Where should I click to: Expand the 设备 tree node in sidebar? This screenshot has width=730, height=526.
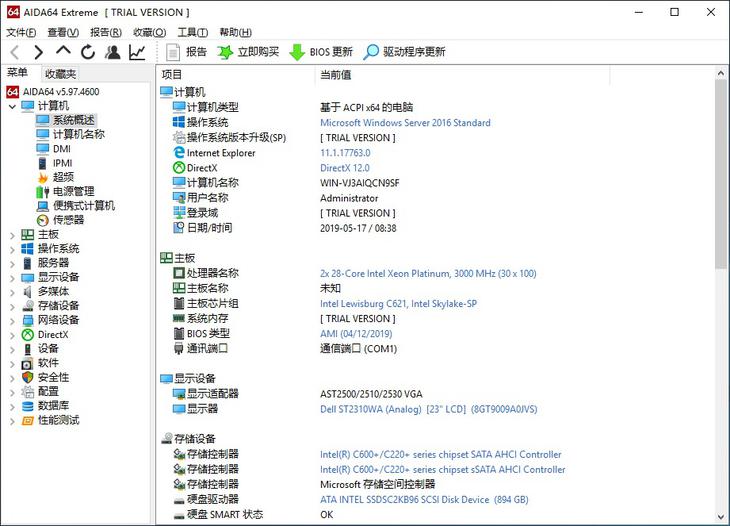click(12, 350)
